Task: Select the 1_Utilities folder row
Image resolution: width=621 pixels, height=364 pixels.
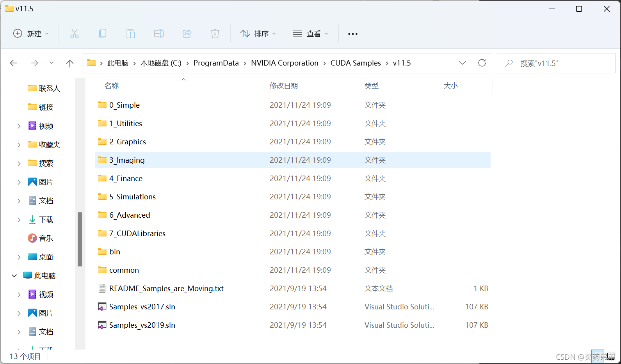Action: [x=293, y=123]
